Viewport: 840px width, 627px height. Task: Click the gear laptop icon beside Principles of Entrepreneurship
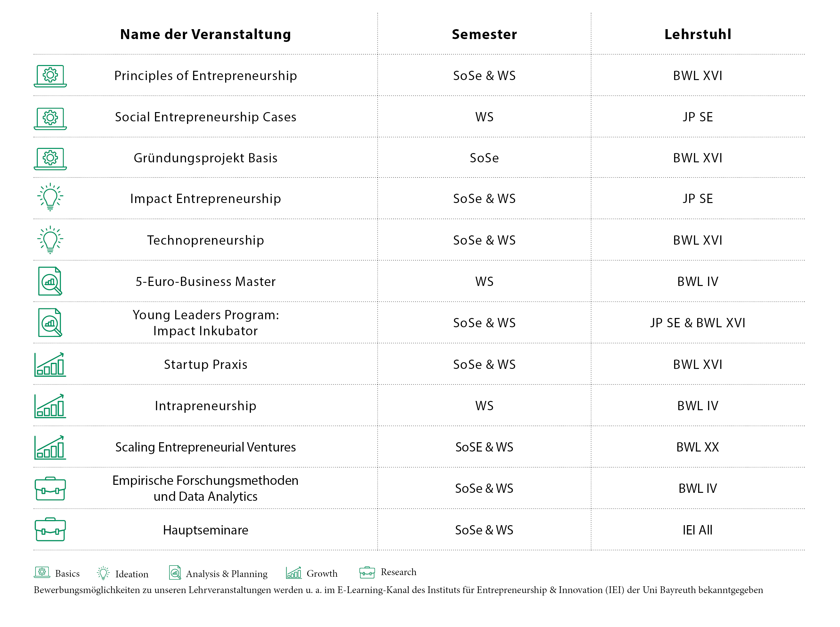tap(50, 76)
